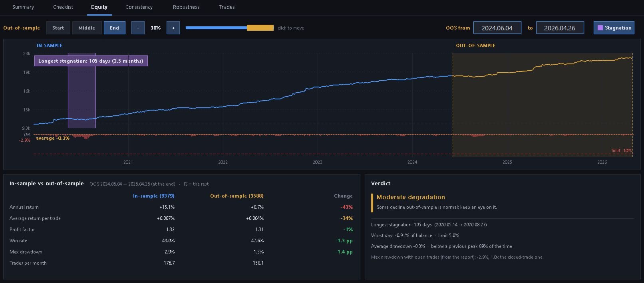Screen dimensions: 644x283
Task: Click the plus button to increase percentage
Action: (x=173, y=28)
